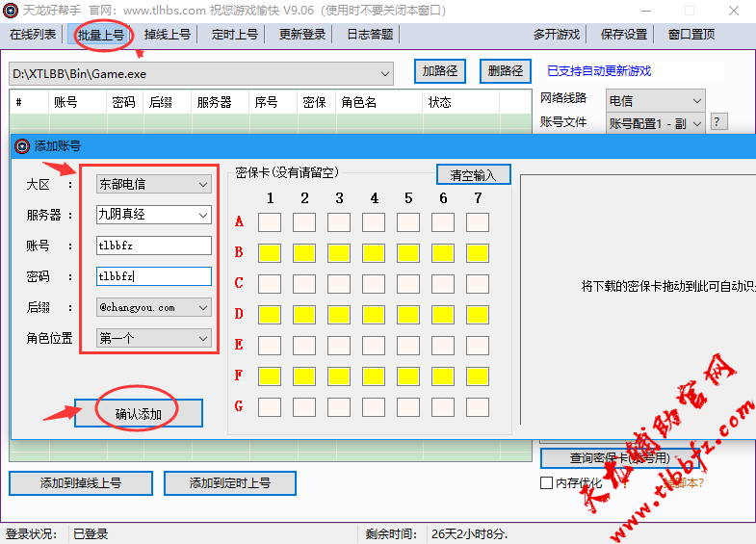Click the 已登录 status text
756x544 pixels.
[x=91, y=533]
